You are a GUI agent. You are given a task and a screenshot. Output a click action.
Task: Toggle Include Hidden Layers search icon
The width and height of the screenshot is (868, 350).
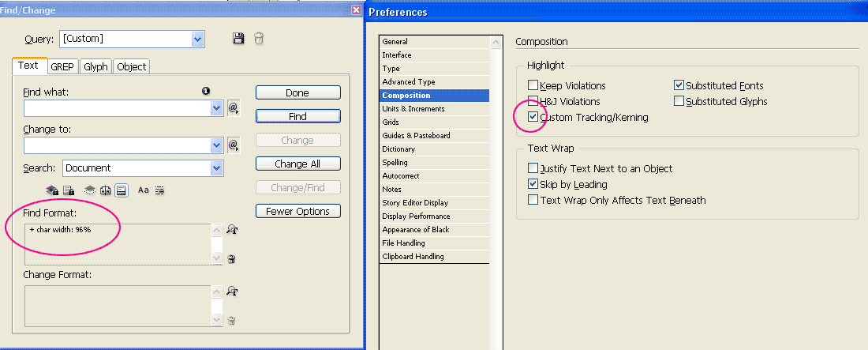[90, 190]
